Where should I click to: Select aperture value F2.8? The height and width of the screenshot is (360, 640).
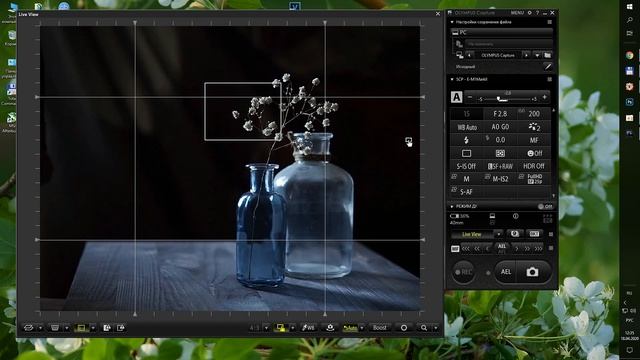coord(500,114)
